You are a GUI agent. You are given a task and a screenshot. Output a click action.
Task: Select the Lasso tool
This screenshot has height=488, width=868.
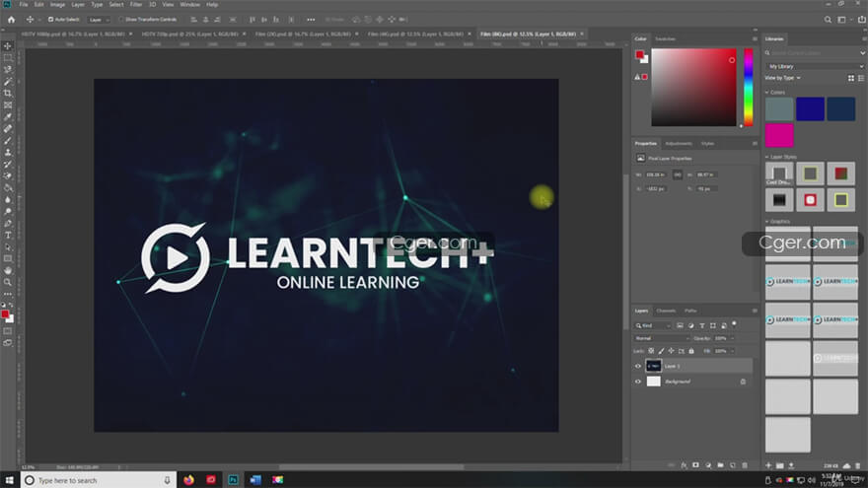tap(8, 70)
